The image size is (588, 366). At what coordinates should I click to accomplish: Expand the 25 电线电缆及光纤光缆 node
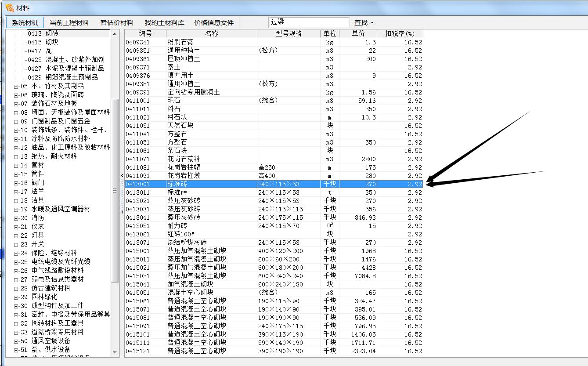click(x=16, y=262)
